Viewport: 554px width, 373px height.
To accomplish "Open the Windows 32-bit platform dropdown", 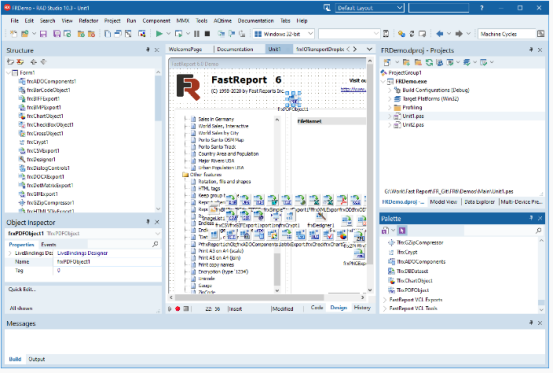I will (x=310, y=34).
